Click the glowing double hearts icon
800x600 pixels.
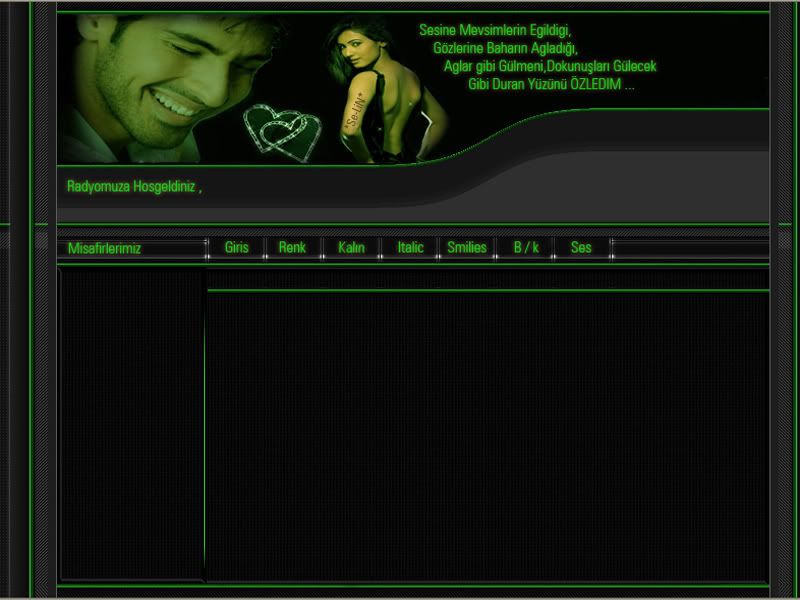[x=283, y=132]
